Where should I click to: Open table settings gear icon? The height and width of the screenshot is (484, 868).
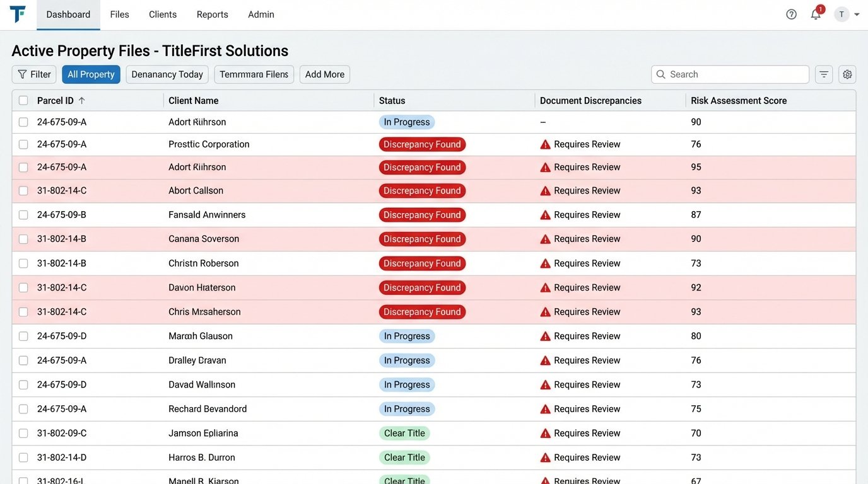(x=847, y=74)
